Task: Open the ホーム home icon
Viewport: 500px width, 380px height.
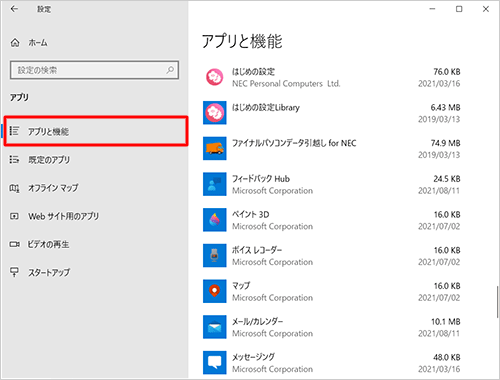Action: (x=15, y=43)
